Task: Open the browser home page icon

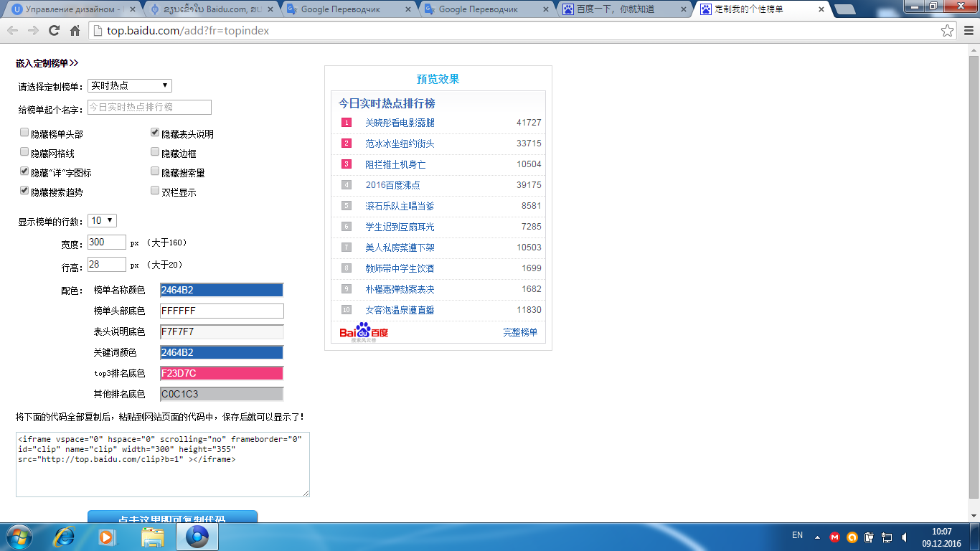Action: 75,31
